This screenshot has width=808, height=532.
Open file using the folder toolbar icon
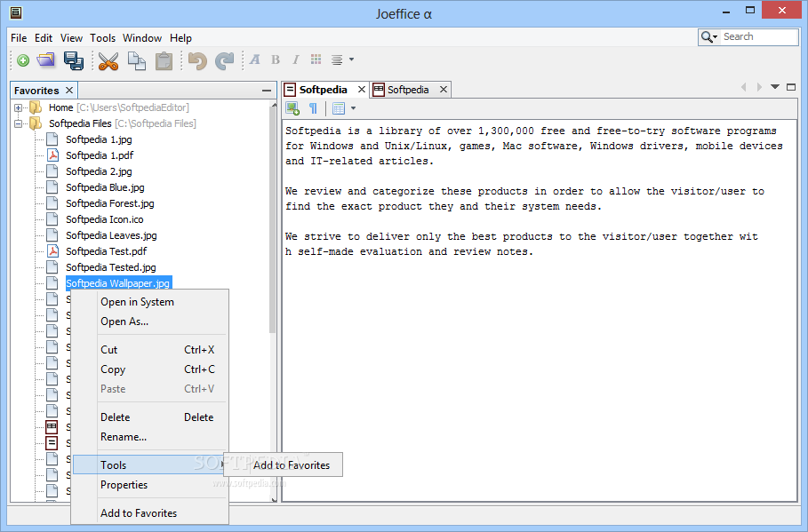46,60
